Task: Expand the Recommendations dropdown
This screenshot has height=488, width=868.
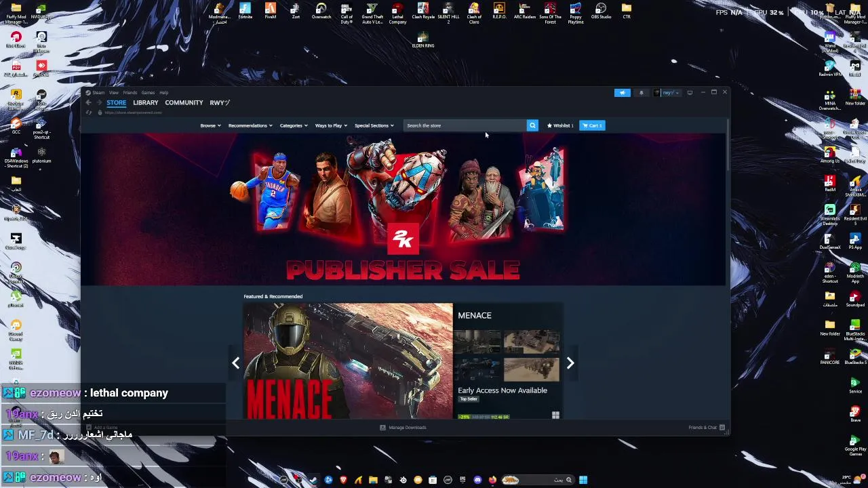Action: [250, 125]
